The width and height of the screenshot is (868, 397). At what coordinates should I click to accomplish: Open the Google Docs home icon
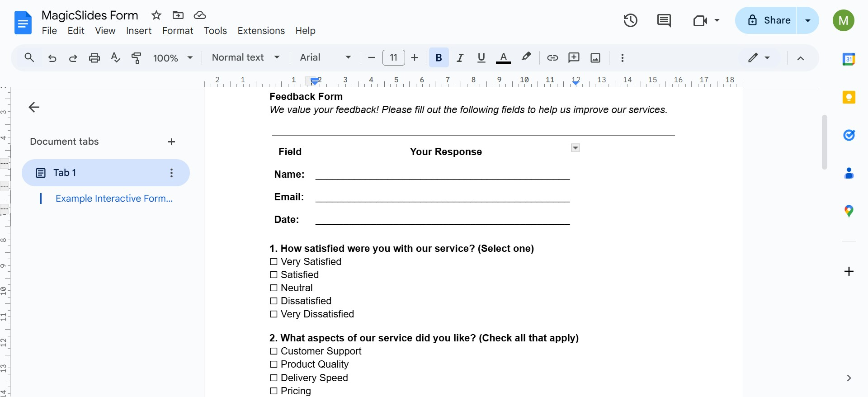coord(23,23)
